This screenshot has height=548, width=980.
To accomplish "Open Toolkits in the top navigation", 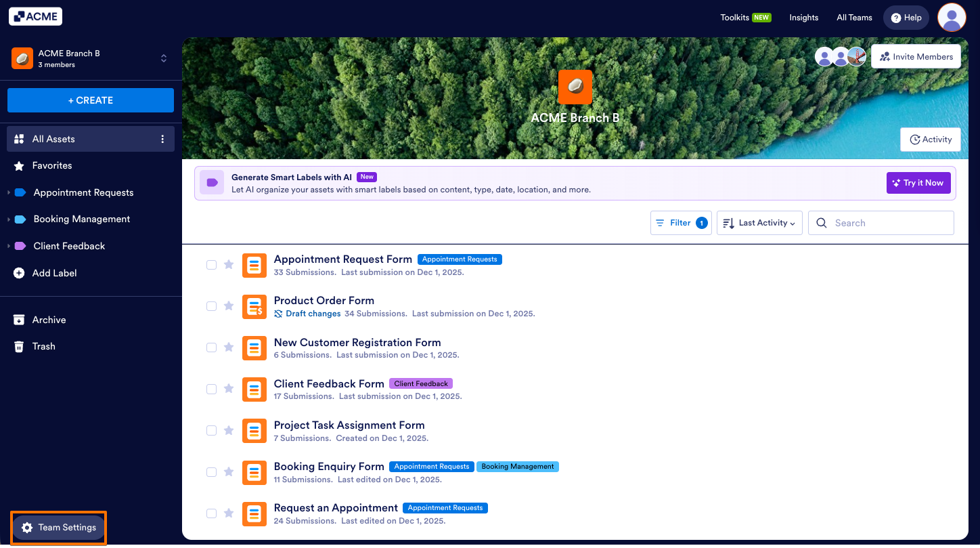I will tap(746, 18).
